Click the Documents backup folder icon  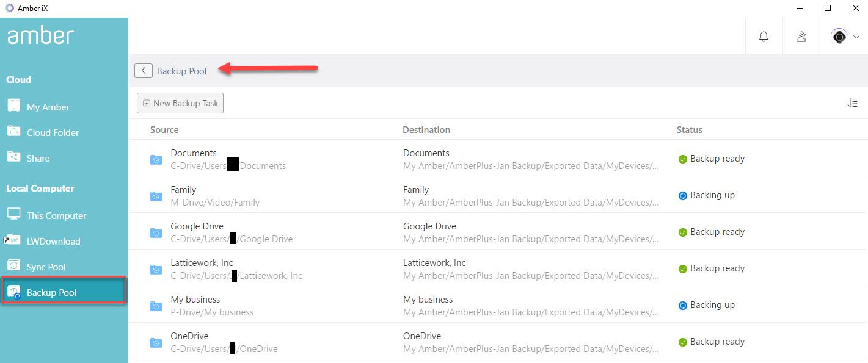point(156,159)
